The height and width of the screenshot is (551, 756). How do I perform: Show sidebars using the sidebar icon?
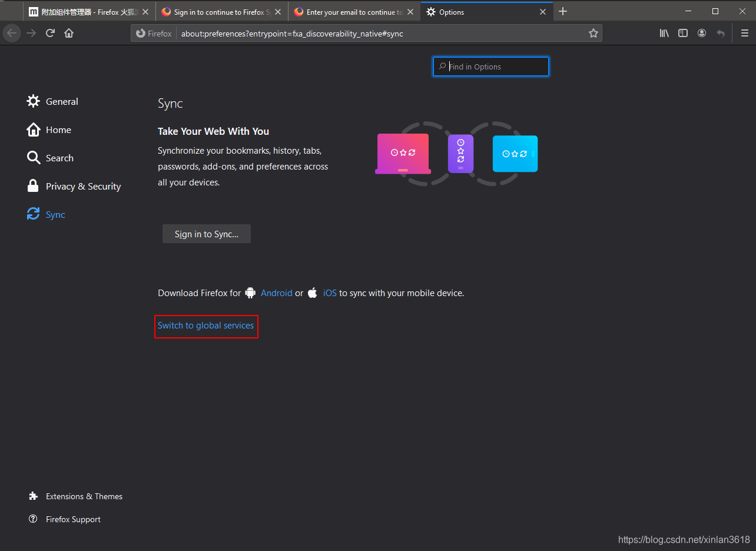[683, 34]
